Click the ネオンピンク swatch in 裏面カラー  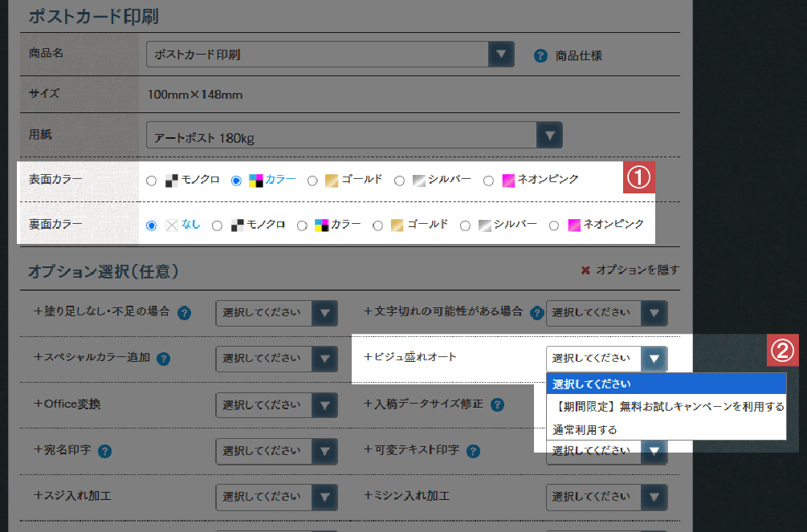574,225
